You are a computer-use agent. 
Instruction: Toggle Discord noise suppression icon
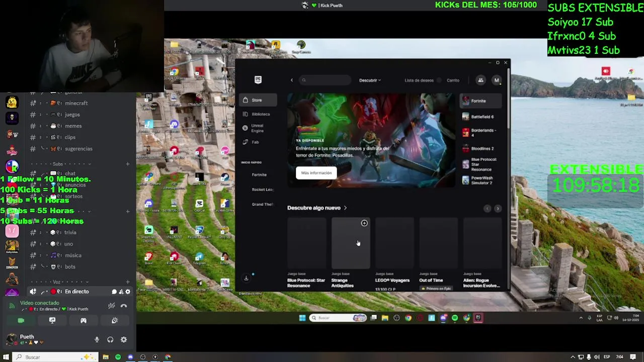click(x=112, y=306)
